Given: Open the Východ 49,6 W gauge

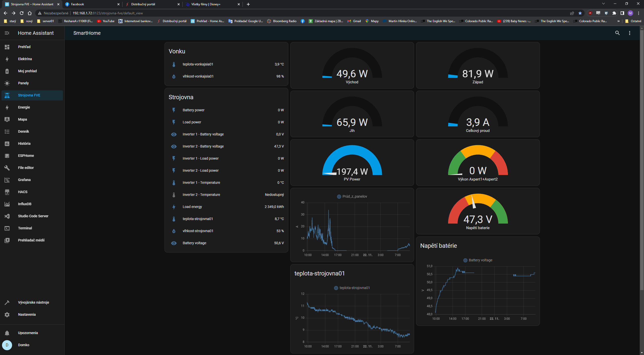Looking at the screenshot, I should (x=352, y=65).
